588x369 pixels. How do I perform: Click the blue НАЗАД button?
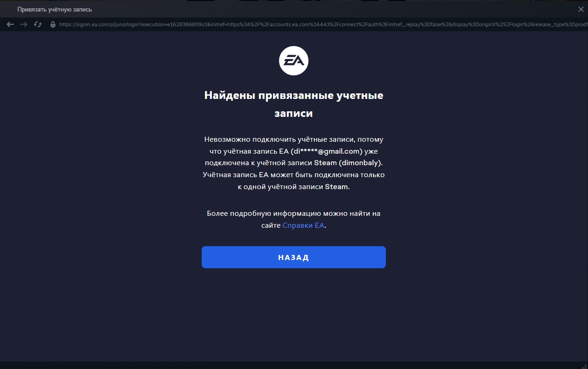click(x=294, y=257)
